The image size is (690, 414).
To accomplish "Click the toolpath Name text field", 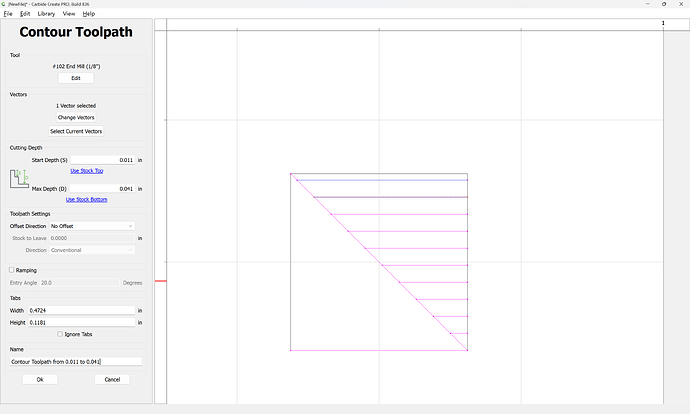I will [x=76, y=361].
